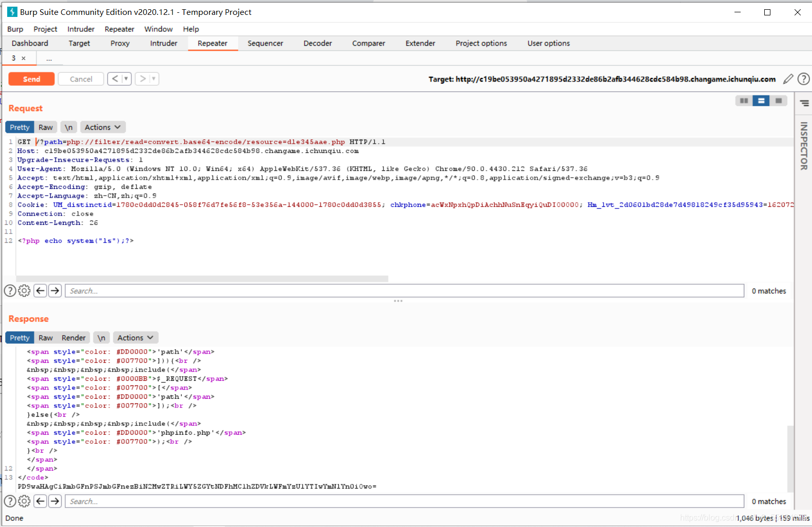Image resolution: width=812 pixels, height=527 pixels.
Task: Edit target with the pencil icon
Action: pos(788,79)
